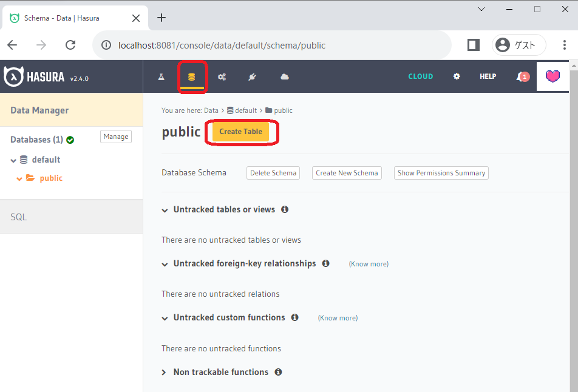Open Know more link for foreign-key relationships
Screen dimensions: 578x392
pyautogui.click(x=369, y=264)
